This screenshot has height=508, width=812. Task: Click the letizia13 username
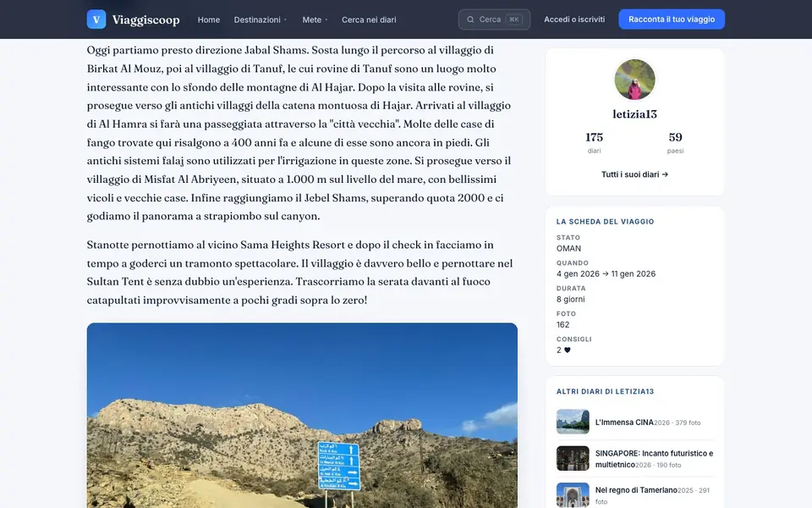click(634, 114)
